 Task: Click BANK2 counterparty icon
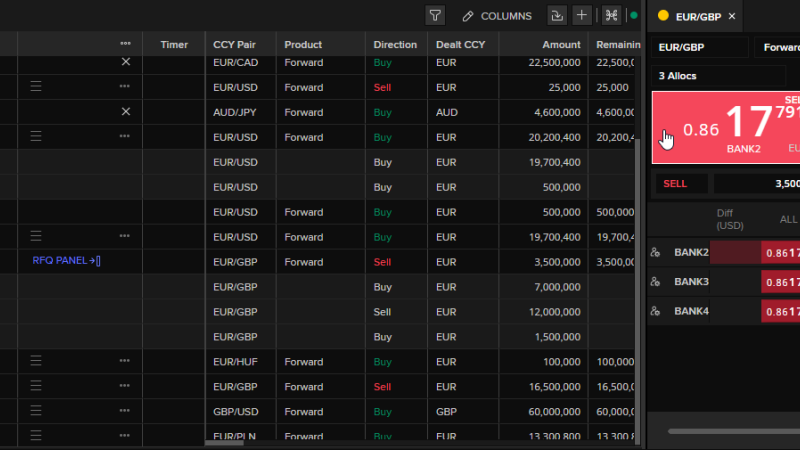pos(656,253)
